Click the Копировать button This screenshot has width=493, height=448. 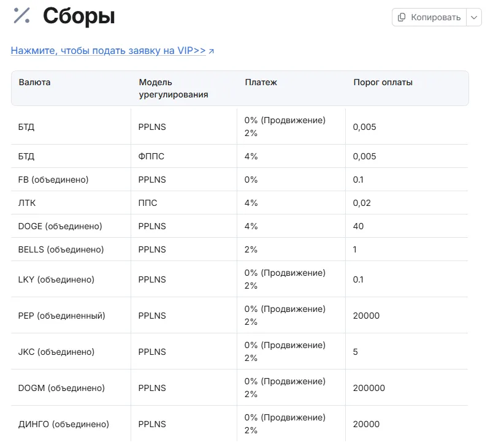(x=429, y=17)
